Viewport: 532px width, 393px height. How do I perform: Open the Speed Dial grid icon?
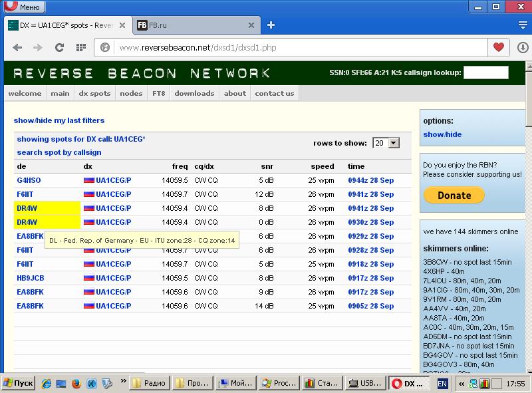coord(80,47)
